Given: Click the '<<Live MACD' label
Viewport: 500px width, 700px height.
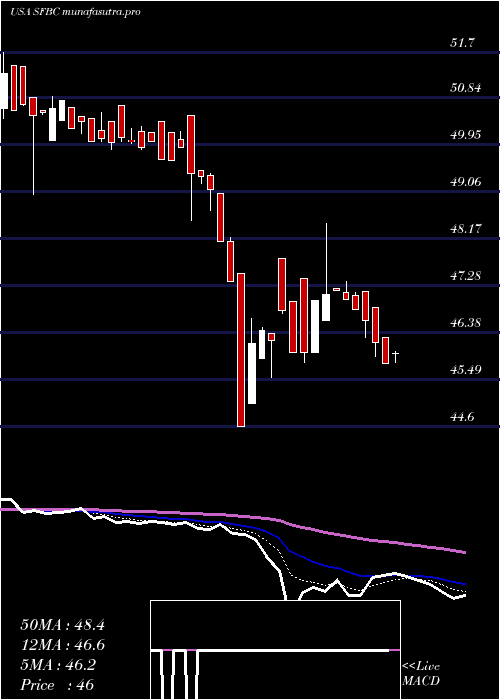Looking at the screenshot, I should pyautogui.click(x=421, y=674).
